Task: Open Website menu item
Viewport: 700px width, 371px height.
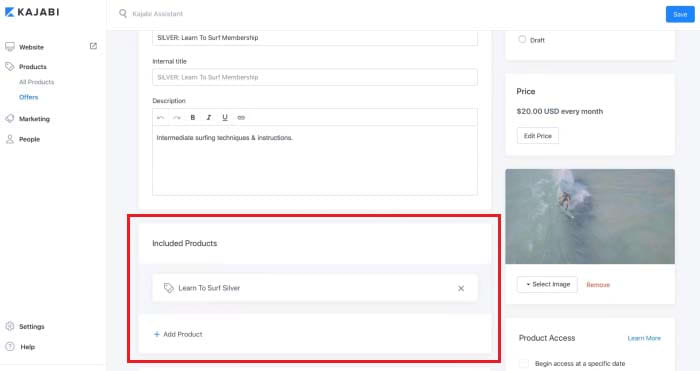Action: tap(31, 47)
